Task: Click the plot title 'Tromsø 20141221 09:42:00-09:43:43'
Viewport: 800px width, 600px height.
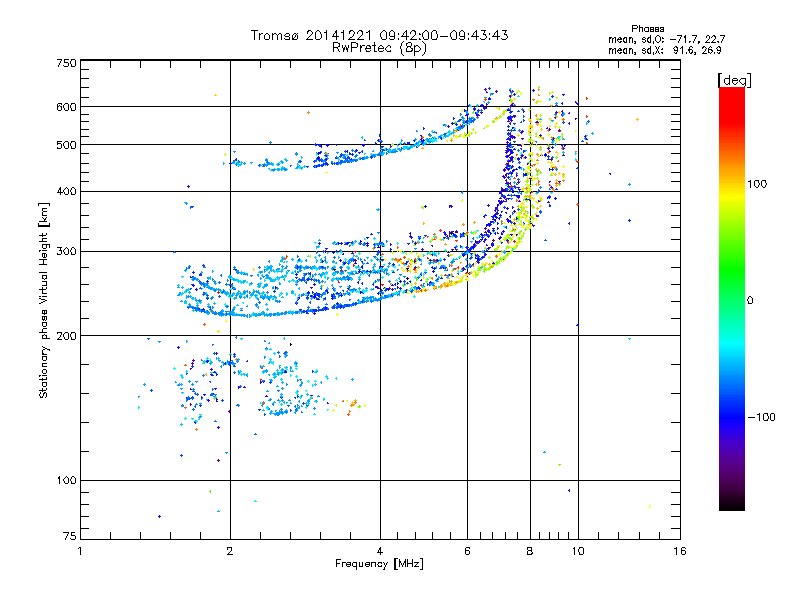Action: 380,35
